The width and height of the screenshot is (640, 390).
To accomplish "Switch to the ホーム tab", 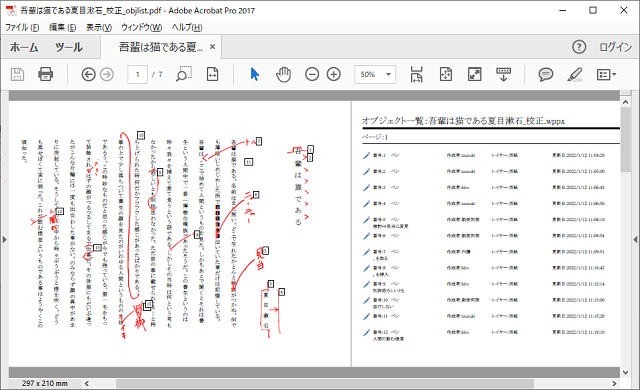I will tap(24, 47).
